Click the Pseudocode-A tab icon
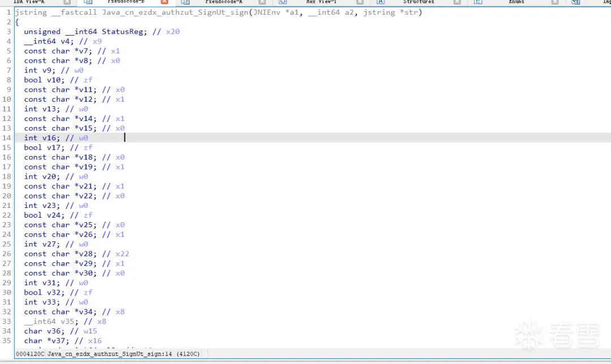Viewport: 611px width, 364px height. point(186,2)
